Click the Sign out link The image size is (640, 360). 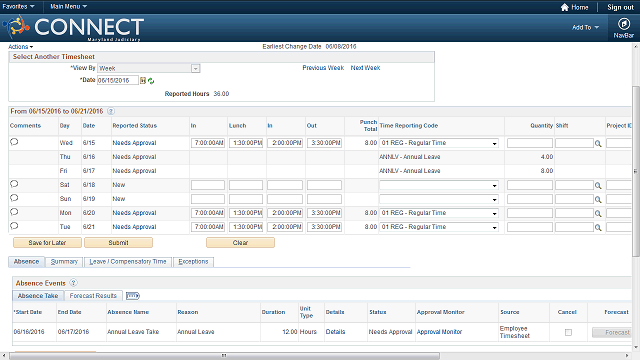pos(620,7)
